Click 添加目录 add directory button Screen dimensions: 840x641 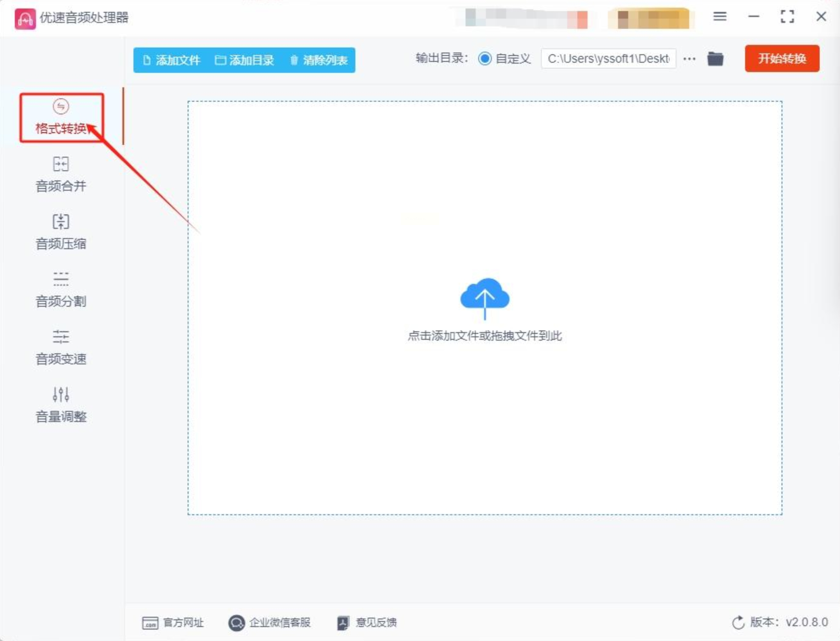coord(244,60)
